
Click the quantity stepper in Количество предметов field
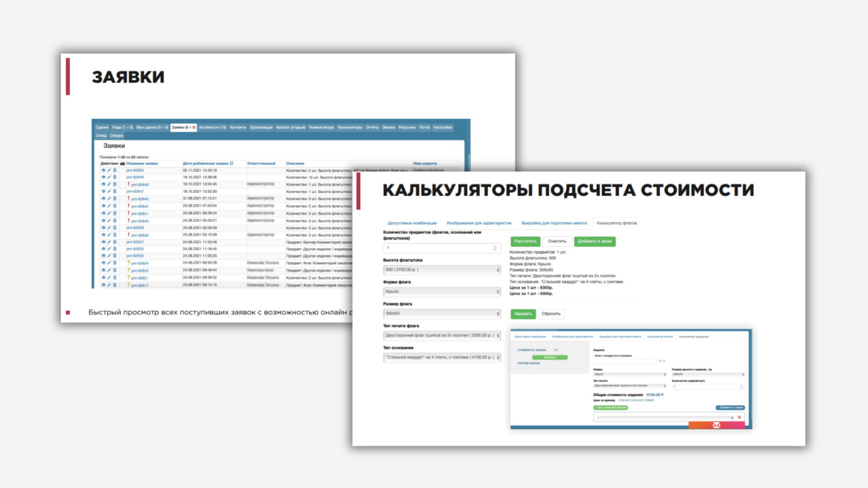tap(495, 248)
